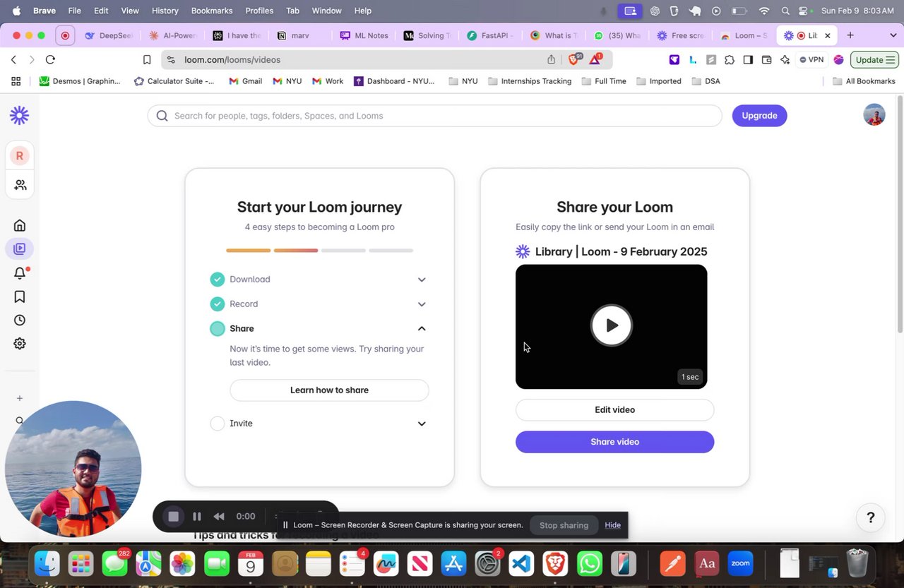
Task: Click the page vertical scrollbar
Action: (900, 215)
